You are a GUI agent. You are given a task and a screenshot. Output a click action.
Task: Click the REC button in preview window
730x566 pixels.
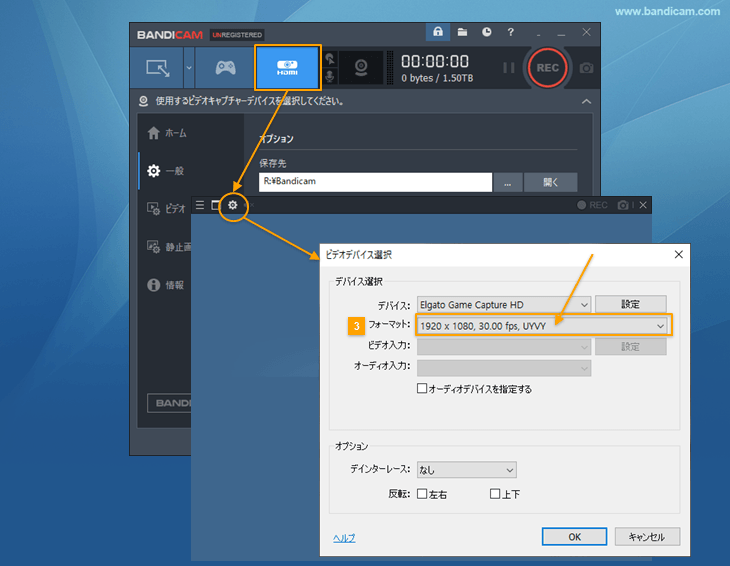[x=592, y=205]
